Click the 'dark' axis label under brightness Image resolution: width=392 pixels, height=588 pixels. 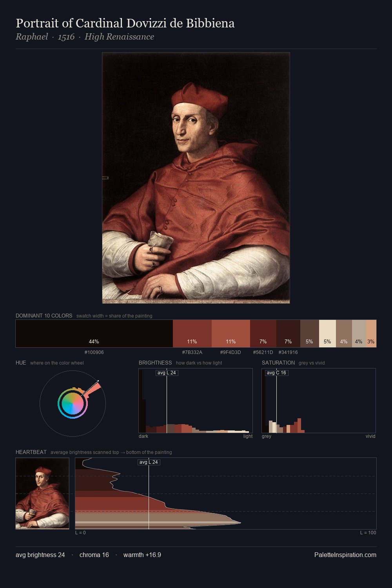point(143,436)
